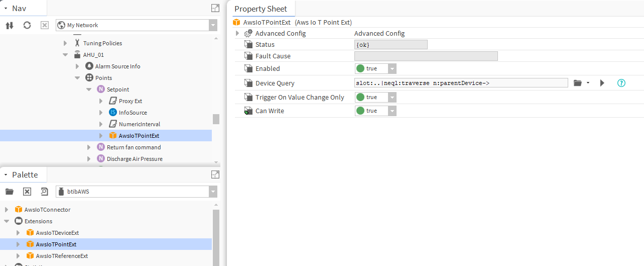This screenshot has width=644, height=266.
Task: Open the btibAWS palette dropdown
Action: tap(213, 192)
